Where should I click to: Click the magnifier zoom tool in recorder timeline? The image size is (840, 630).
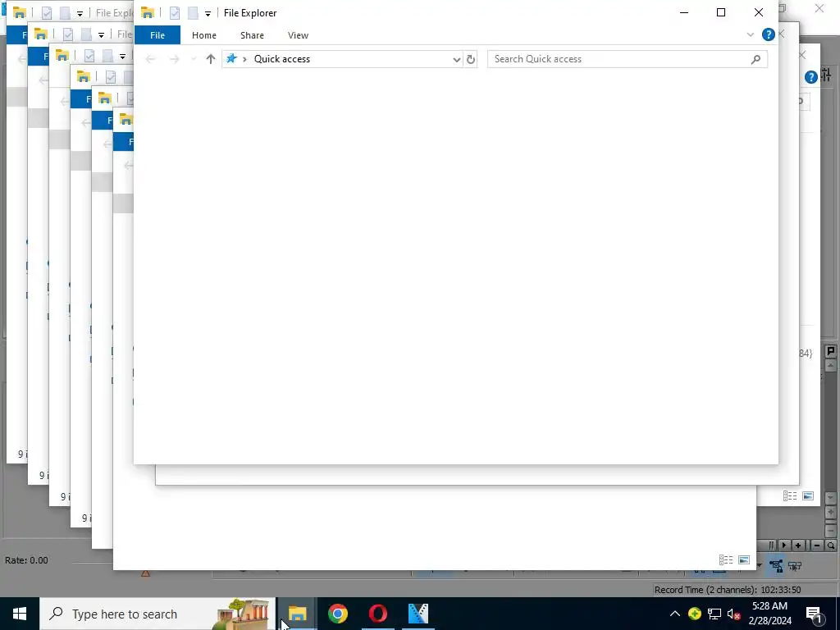(831, 546)
